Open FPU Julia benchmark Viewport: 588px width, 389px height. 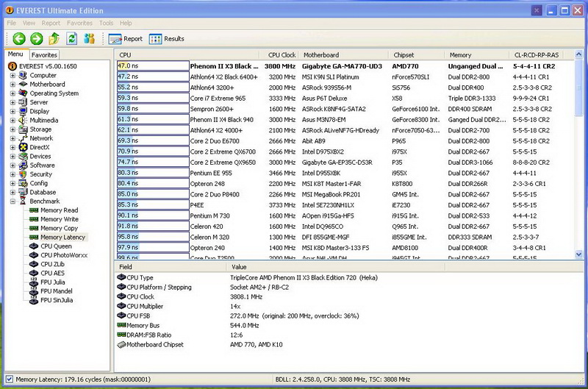click(52, 282)
